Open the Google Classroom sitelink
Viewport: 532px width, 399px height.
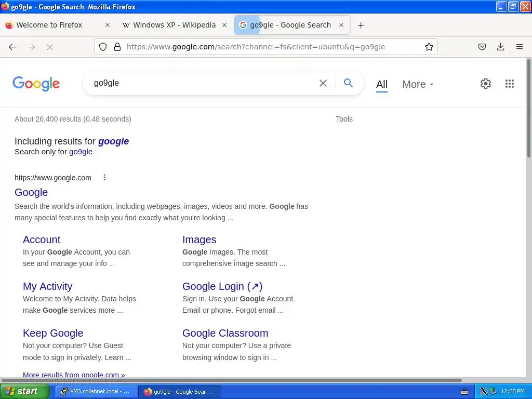(225, 333)
